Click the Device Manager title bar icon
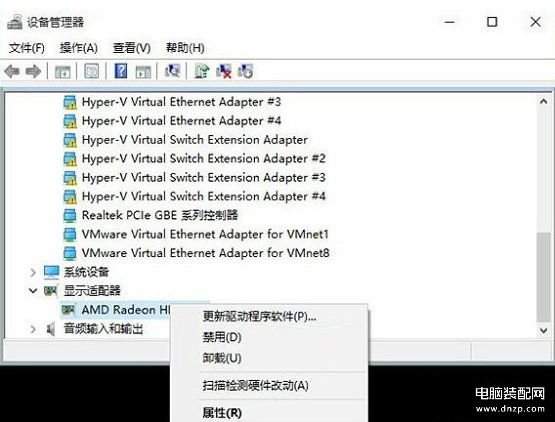Image resolution: width=555 pixels, height=422 pixels. coord(15,23)
